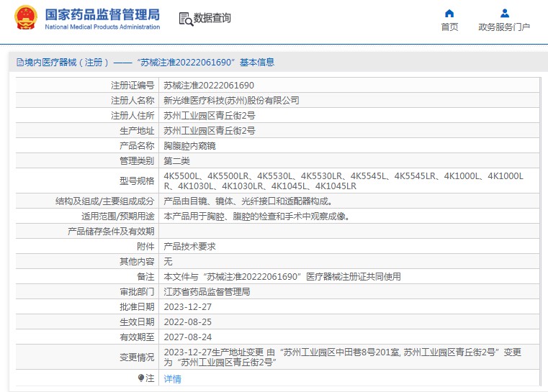Screen dimensions: 548x392
Task: Open the 数据查询 search icon
Action: click(x=186, y=19)
